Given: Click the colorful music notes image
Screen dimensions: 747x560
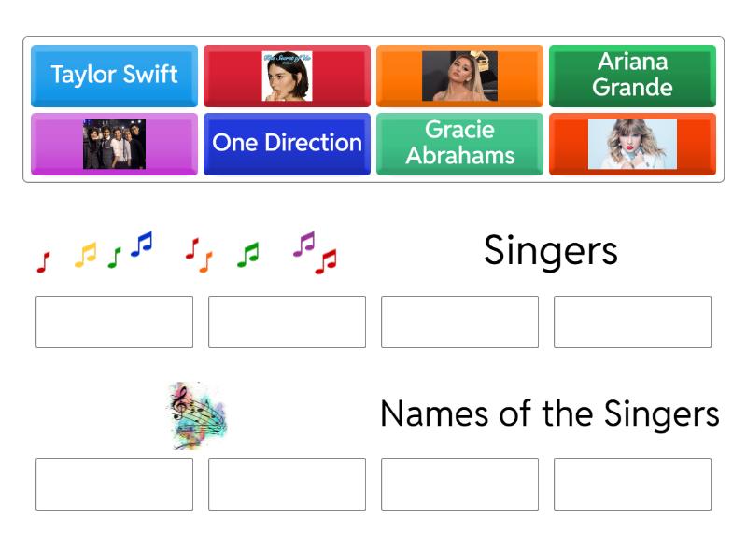Looking at the screenshot, I should (x=187, y=252).
